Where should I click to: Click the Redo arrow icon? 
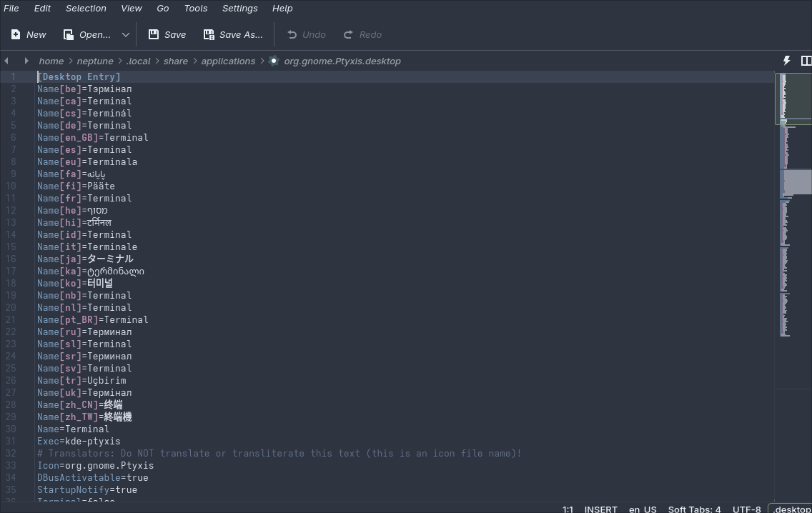point(348,35)
